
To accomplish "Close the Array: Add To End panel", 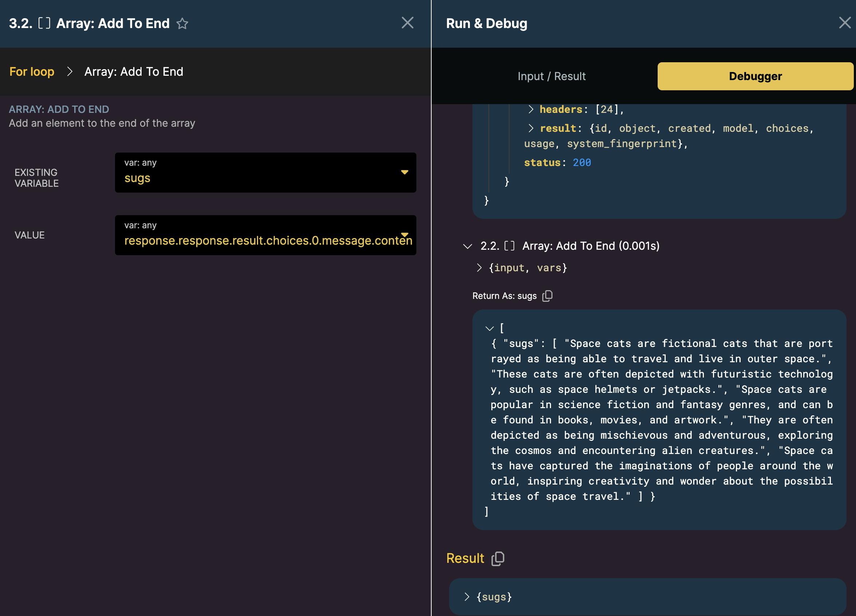I will (x=407, y=23).
